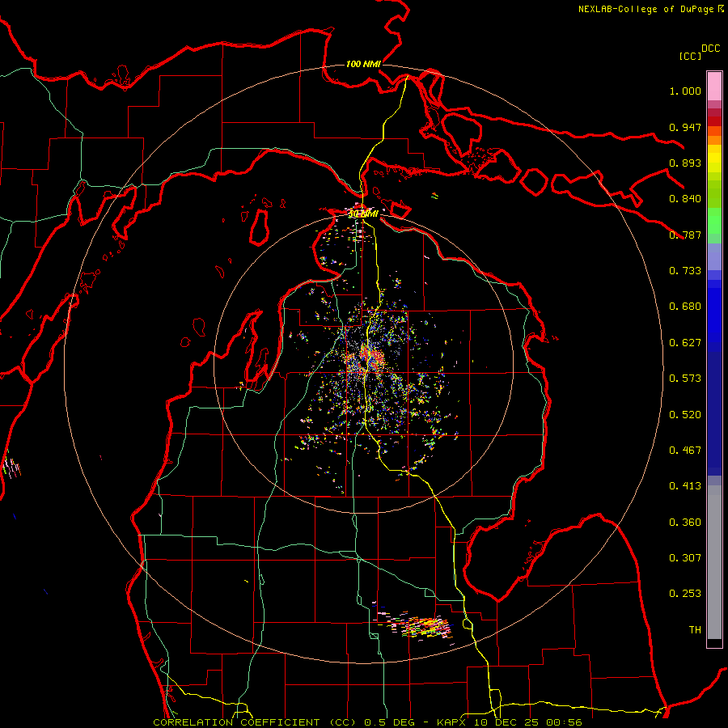728x728 pixels.
Task: Click the KAPX radar site identifier
Action: [451, 722]
